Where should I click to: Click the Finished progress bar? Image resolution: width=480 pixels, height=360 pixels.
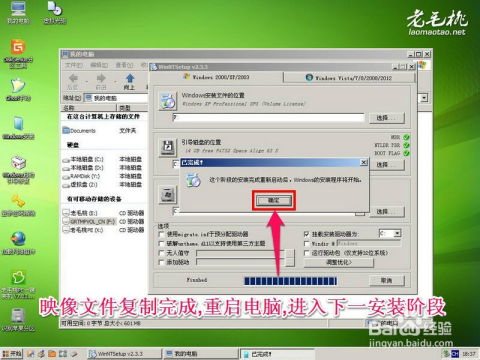(x=290, y=281)
